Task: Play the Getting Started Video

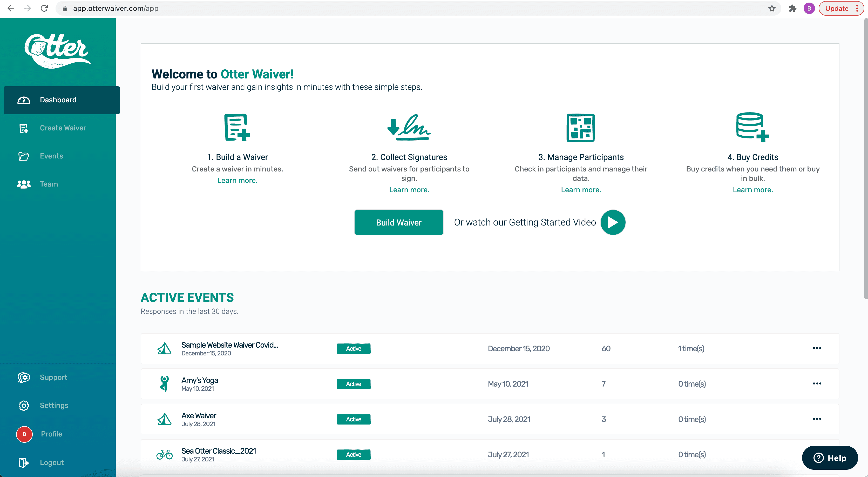Action: tap(613, 222)
